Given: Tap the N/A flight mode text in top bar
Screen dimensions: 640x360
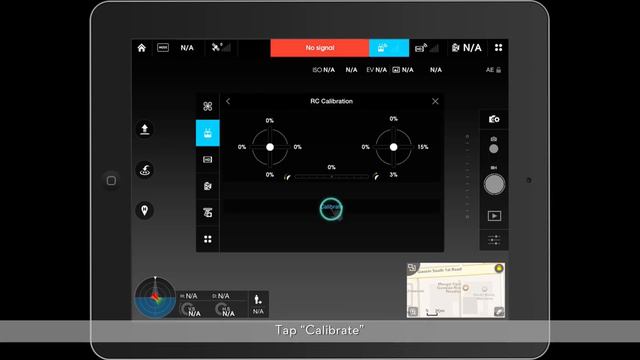Looking at the screenshot, I should (187, 48).
